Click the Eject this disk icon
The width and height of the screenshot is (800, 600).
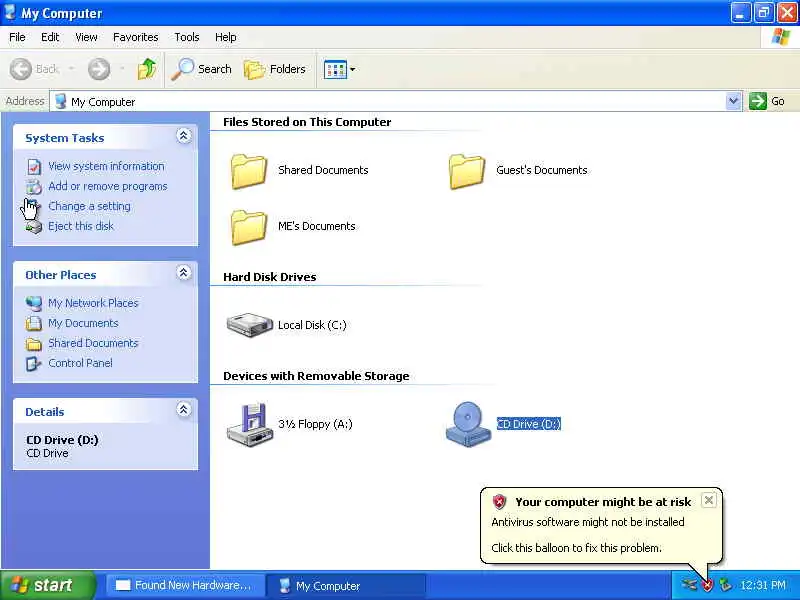pyautogui.click(x=34, y=227)
